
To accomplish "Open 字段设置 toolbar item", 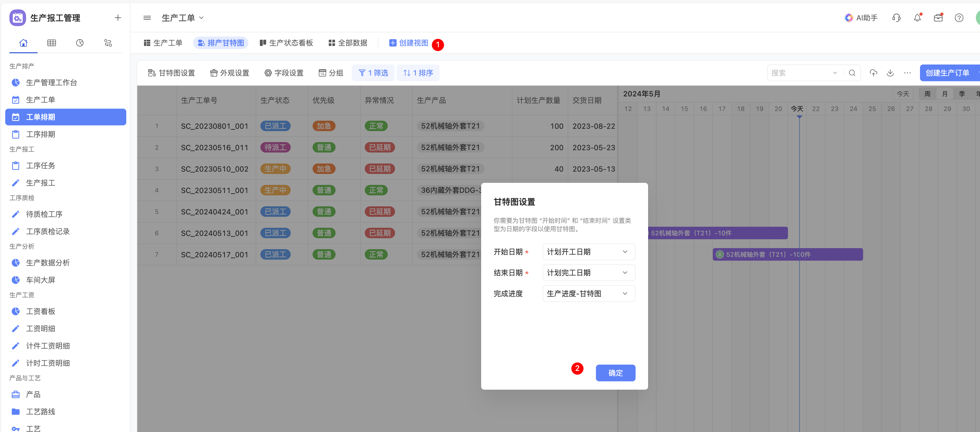I will pos(284,73).
